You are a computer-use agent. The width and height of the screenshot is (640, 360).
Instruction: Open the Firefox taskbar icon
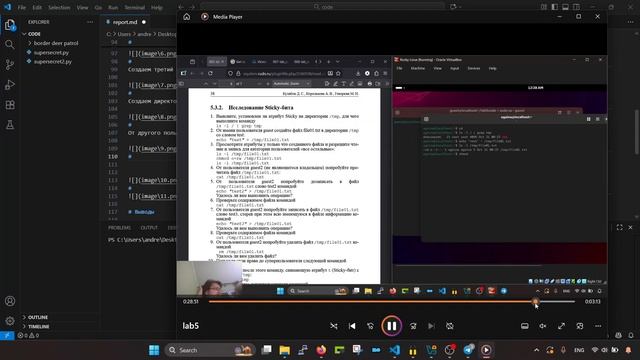pyautogui.click(x=321, y=350)
